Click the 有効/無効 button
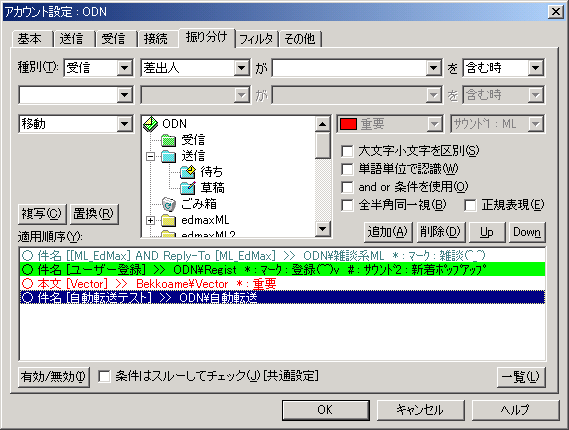The image size is (569, 430). [53, 377]
